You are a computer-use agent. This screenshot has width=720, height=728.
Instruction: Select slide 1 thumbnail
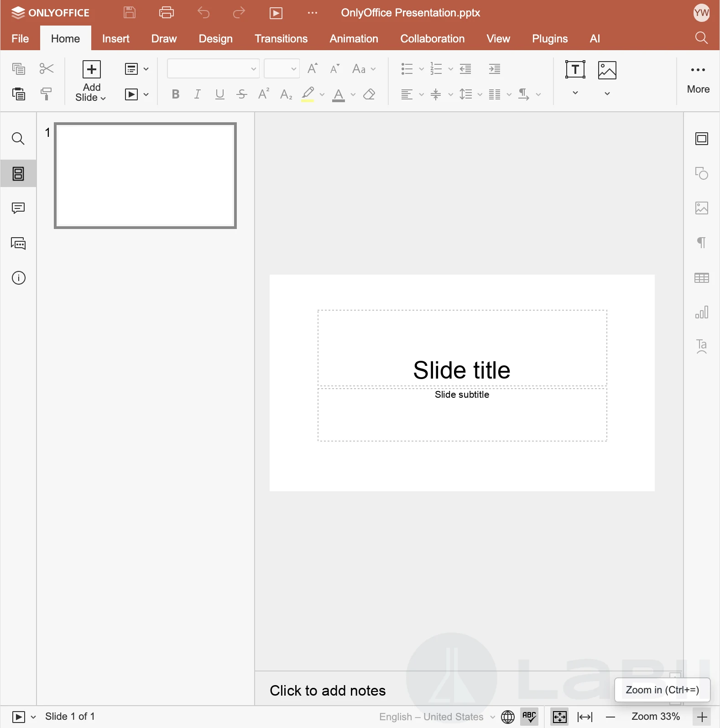[x=145, y=176]
